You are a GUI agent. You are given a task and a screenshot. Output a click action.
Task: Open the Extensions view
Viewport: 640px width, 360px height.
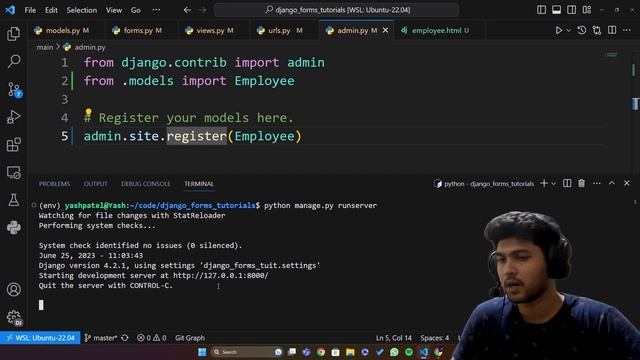tap(13, 144)
